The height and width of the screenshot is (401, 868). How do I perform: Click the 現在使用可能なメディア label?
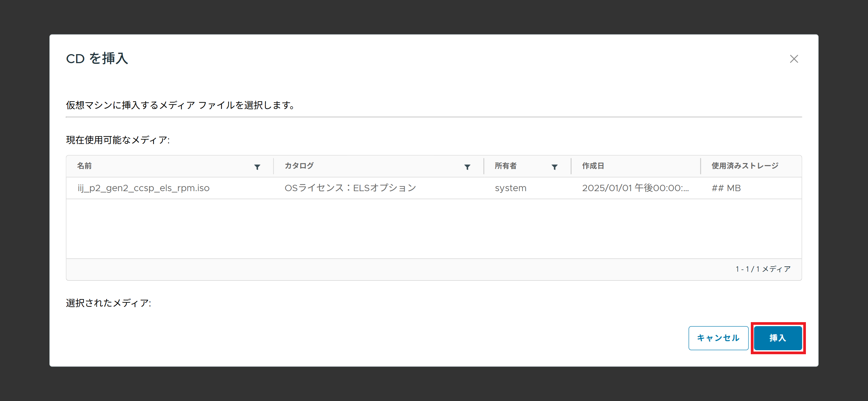click(x=118, y=140)
